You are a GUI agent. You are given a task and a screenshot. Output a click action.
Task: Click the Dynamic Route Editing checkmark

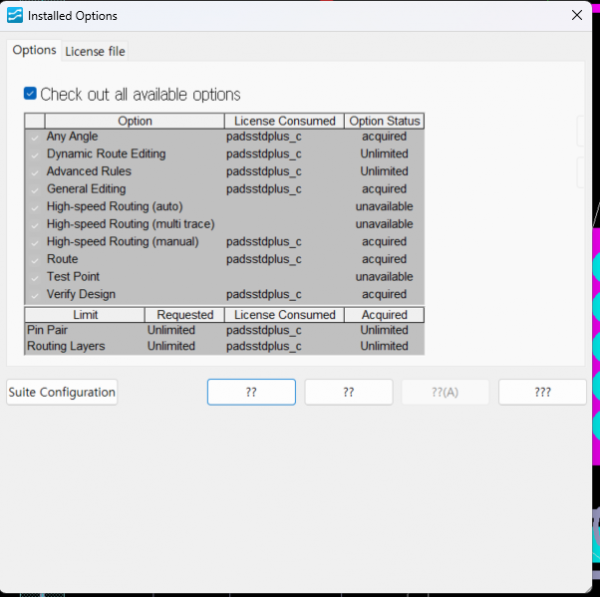click(x=35, y=154)
